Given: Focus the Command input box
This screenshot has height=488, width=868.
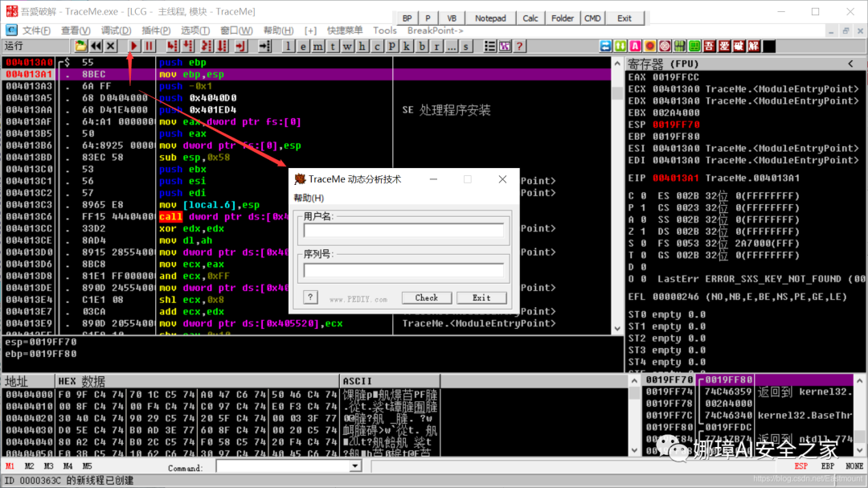Looking at the screenshot, I should coord(283,466).
